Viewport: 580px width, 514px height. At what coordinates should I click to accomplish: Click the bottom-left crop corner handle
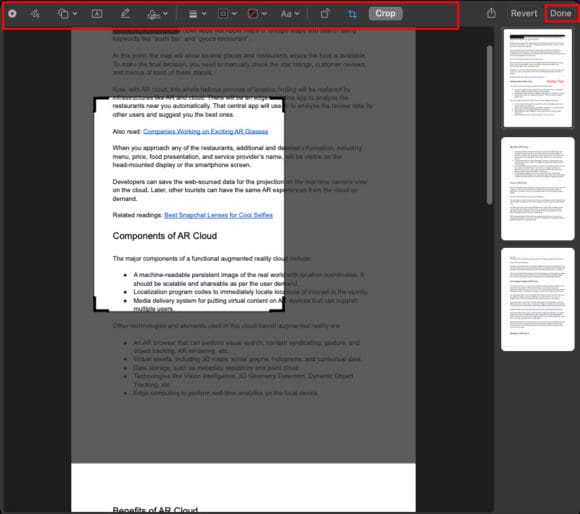coord(98,307)
